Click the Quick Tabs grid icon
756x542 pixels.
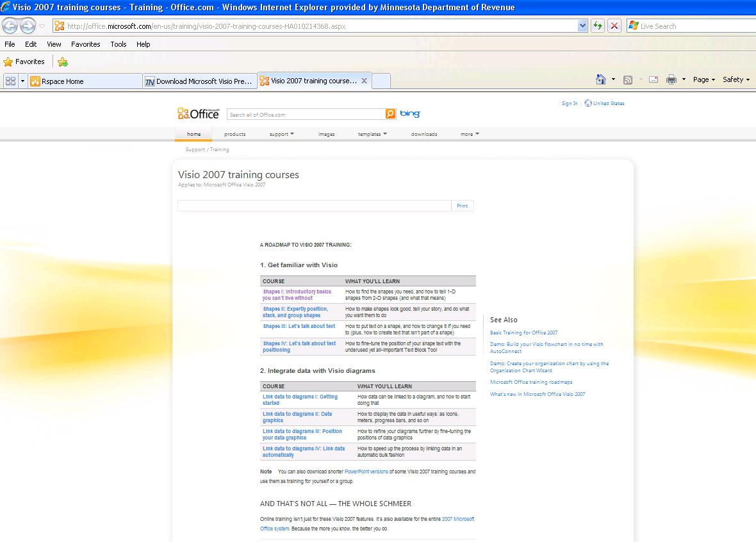(x=11, y=81)
